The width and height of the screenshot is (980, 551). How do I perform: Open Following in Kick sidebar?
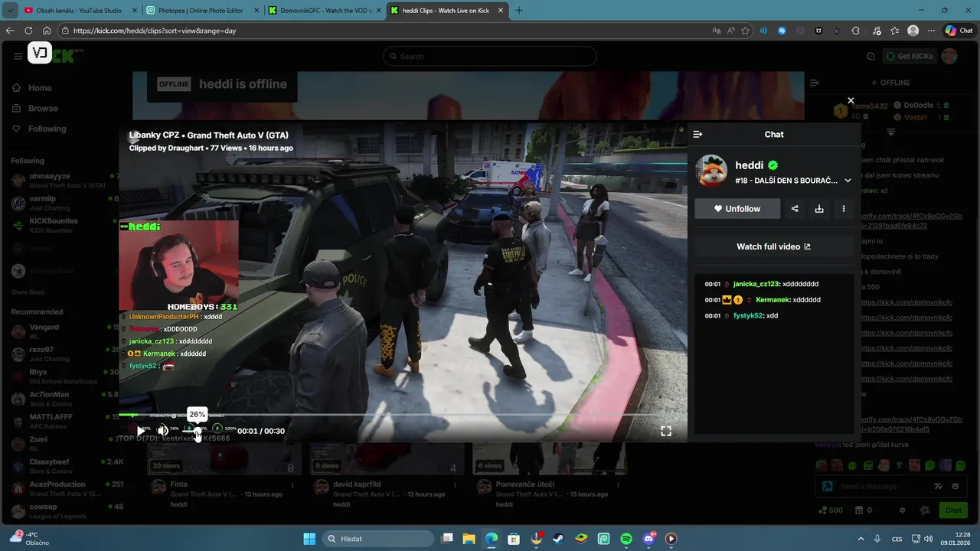click(x=39, y=129)
